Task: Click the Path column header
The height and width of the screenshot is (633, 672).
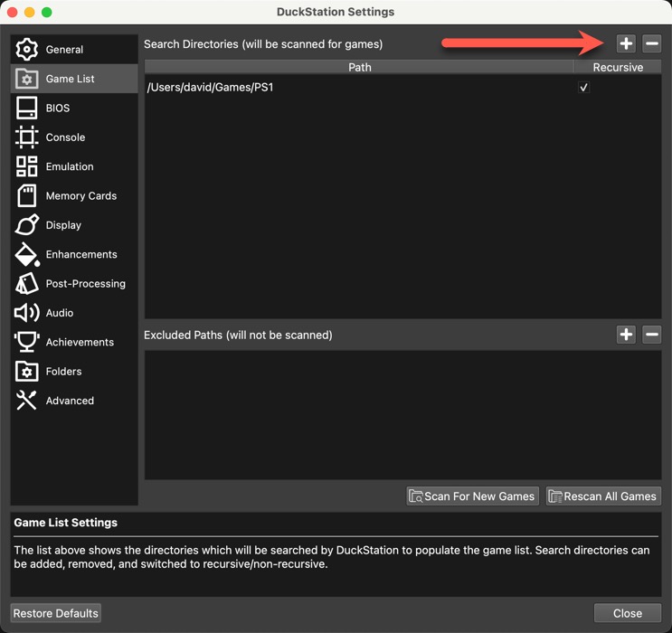Action: [360, 67]
